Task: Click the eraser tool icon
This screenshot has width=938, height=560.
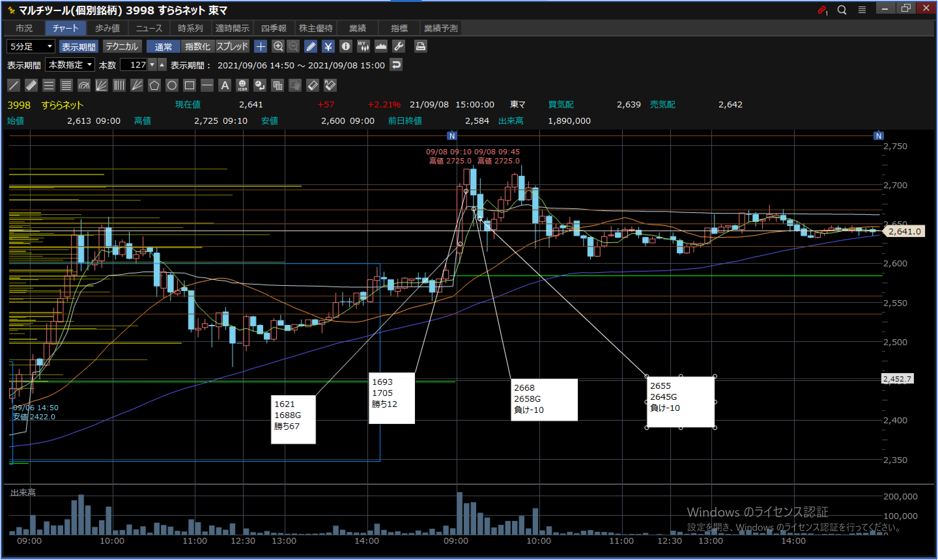Action: (x=313, y=85)
